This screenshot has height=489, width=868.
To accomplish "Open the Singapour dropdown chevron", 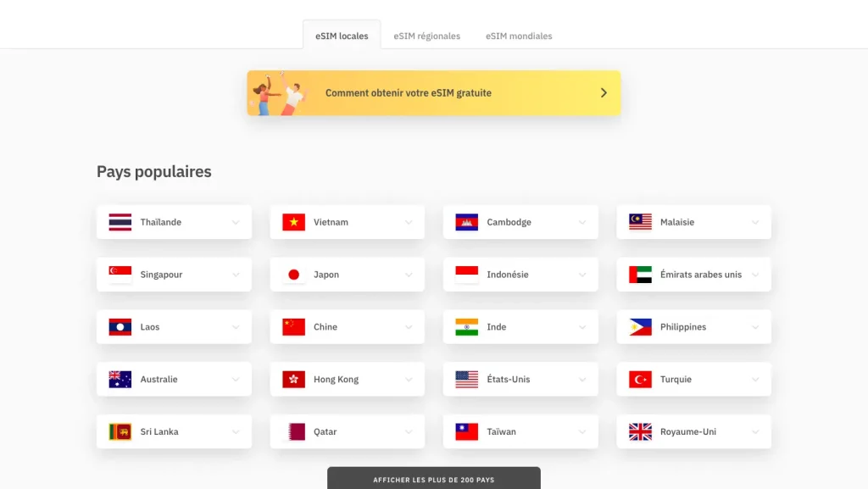I will [236, 275].
